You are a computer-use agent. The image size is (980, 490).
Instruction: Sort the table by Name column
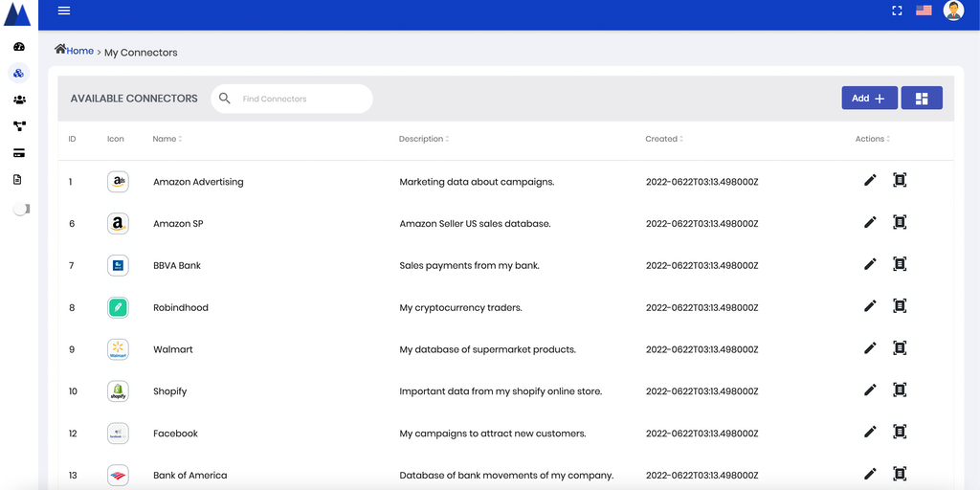coord(167,139)
